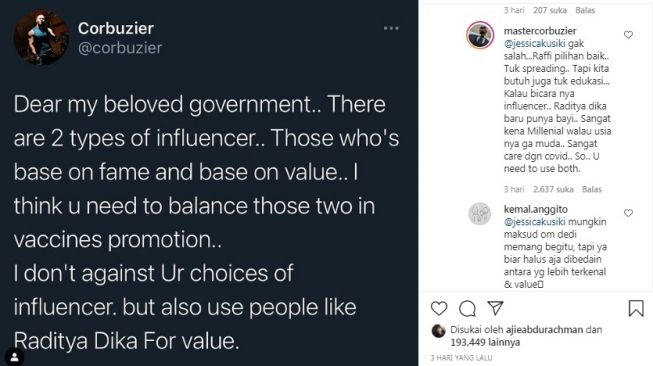Image resolution: width=653 pixels, height=366 pixels.
Task: Open tweet three-dot options menu
Action: (391, 28)
